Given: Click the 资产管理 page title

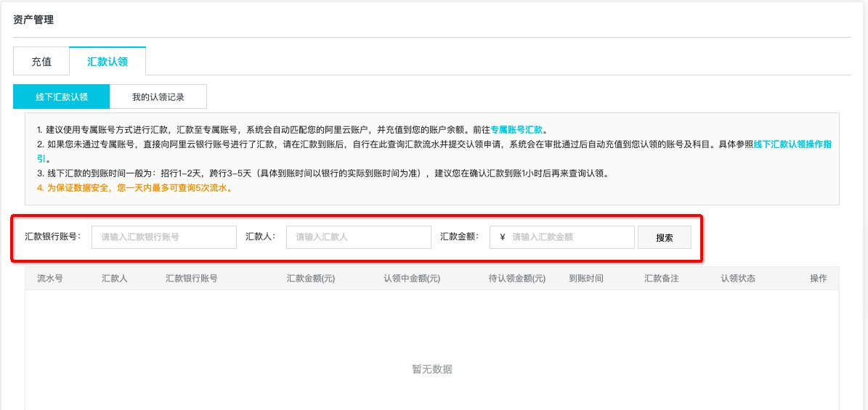Looking at the screenshot, I should pyautogui.click(x=33, y=20).
